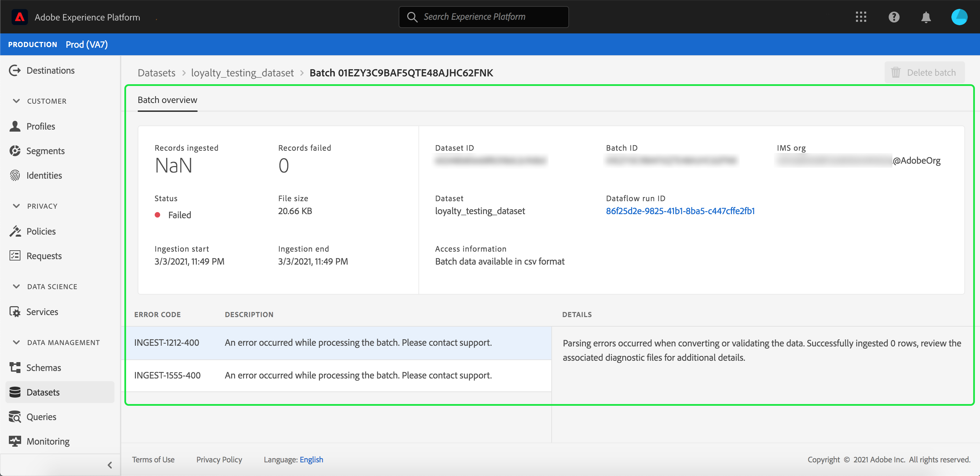Go to Segments in sidebar
The height and width of the screenshot is (476, 980).
(x=45, y=151)
